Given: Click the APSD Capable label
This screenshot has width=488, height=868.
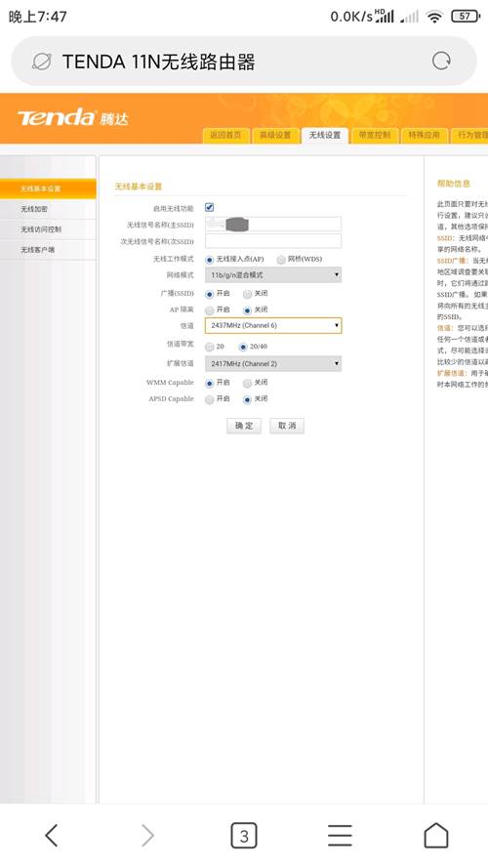Looking at the screenshot, I should click(171, 399).
